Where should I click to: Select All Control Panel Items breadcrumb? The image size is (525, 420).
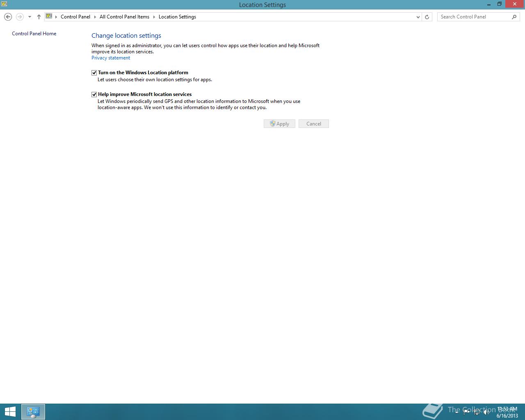pos(124,17)
